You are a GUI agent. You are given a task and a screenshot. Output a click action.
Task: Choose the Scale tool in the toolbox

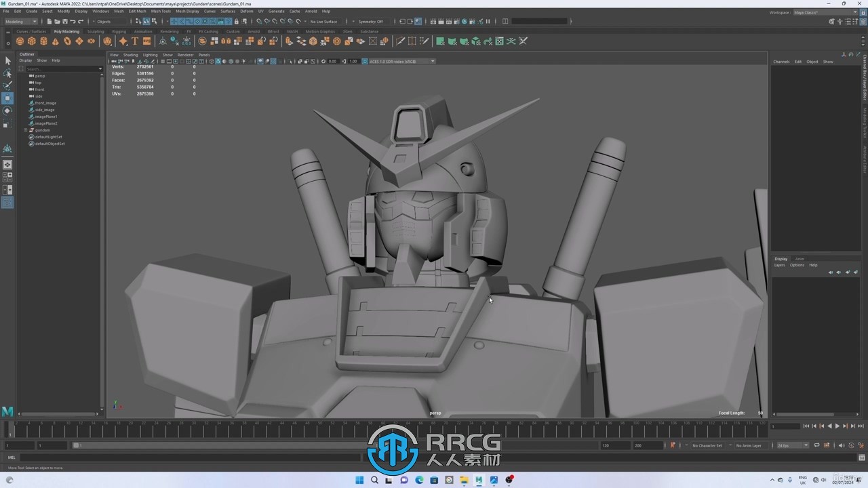(7, 123)
